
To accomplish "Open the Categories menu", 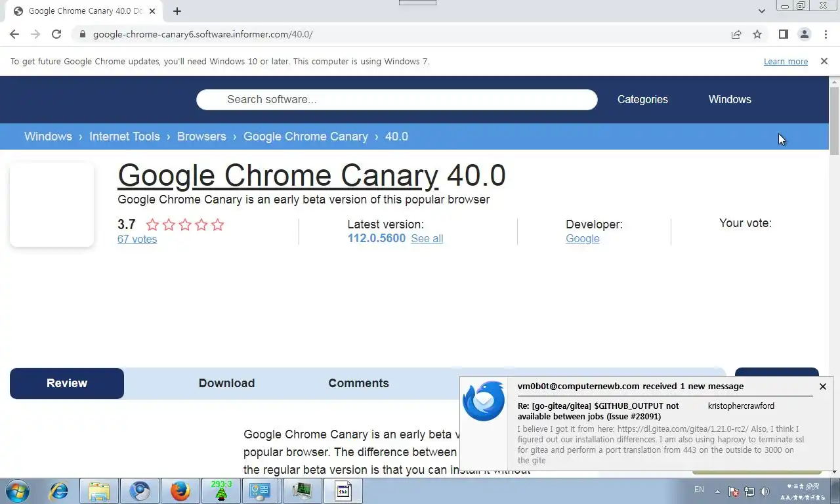I will click(x=642, y=100).
